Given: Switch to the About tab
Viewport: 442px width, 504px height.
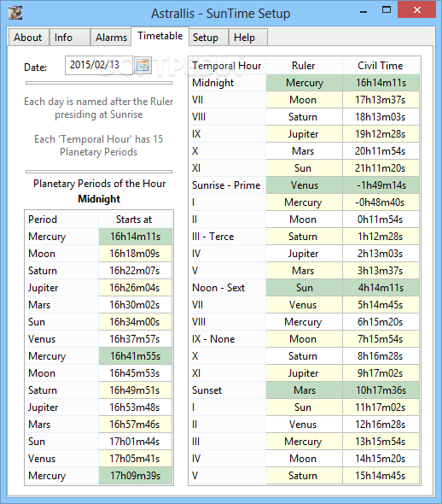Looking at the screenshot, I should point(28,38).
